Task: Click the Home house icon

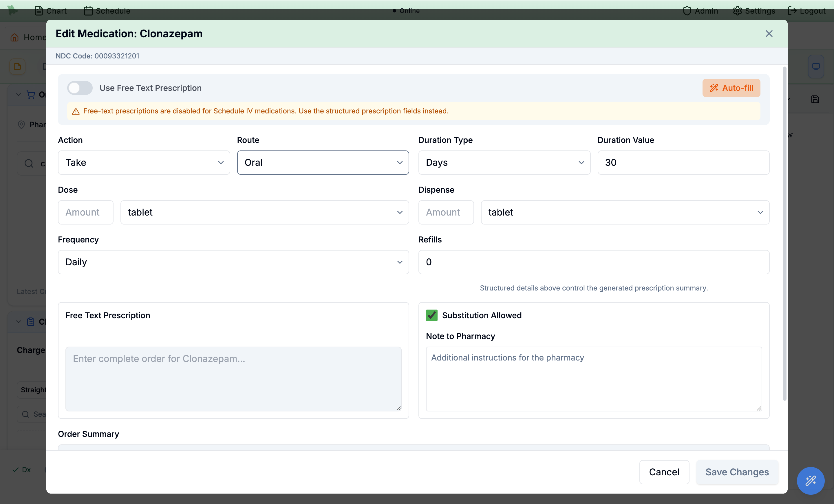Action: coord(14,37)
